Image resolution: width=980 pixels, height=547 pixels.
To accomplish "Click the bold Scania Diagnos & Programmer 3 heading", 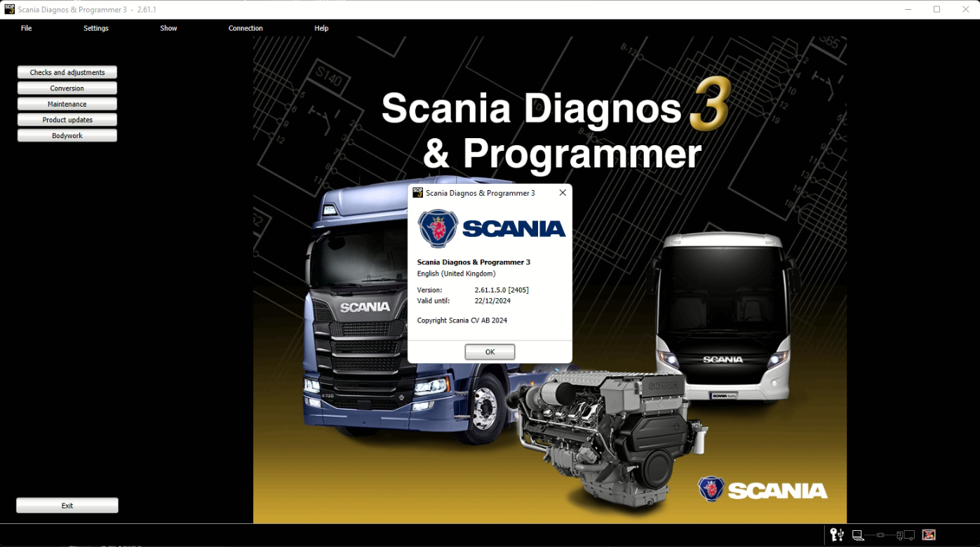I will coord(474,262).
